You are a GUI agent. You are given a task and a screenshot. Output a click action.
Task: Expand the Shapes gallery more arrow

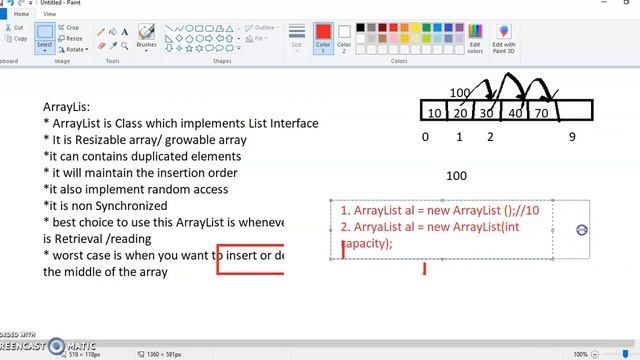tap(239, 49)
